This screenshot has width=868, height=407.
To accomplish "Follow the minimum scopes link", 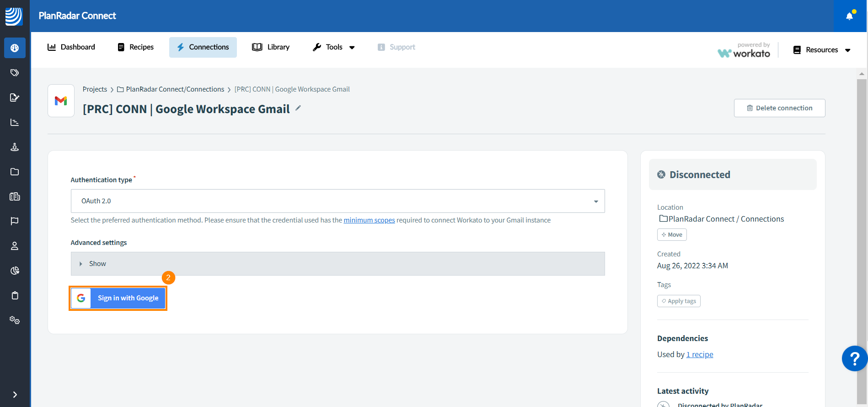I will pos(369,220).
